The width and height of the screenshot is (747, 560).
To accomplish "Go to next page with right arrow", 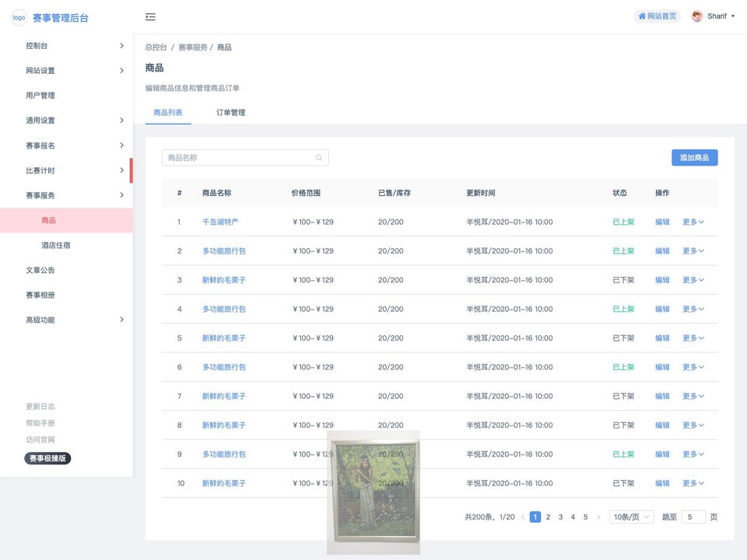I will (x=598, y=517).
